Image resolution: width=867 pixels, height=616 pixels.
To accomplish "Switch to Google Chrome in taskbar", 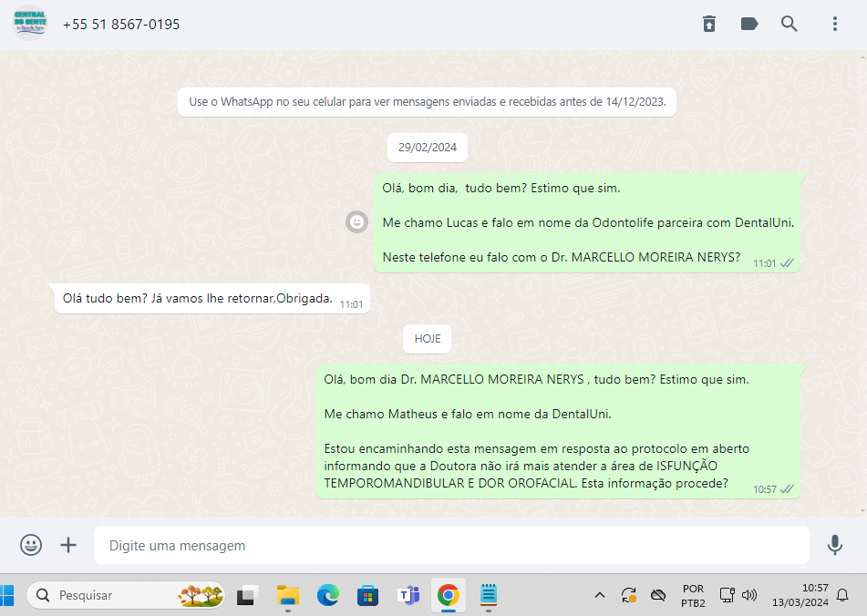I will (x=449, y=596).
